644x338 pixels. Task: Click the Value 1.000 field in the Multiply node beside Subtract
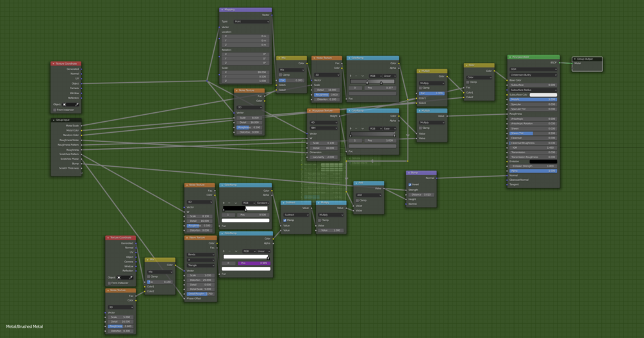coord(331,230)
